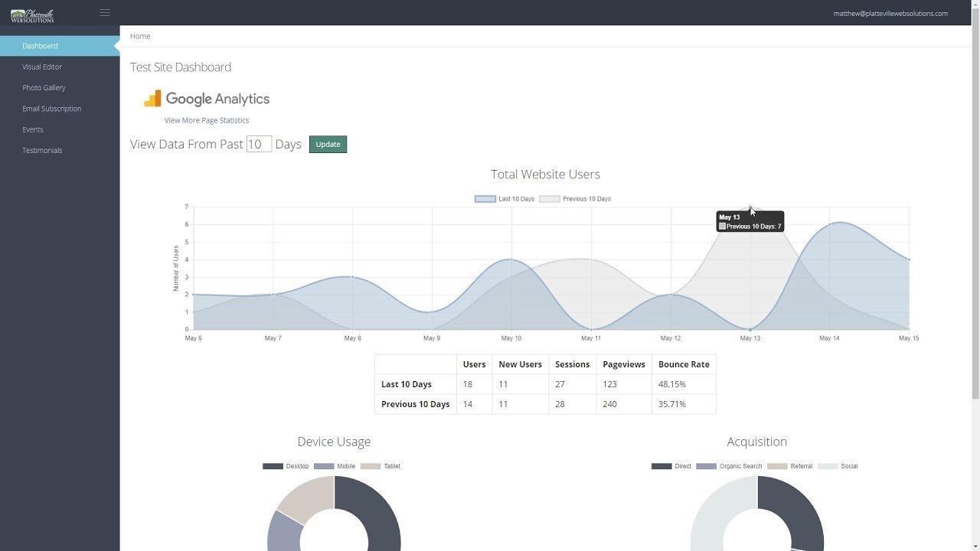Open Testimonials in the sidebar
980x551 pixels.
[x=42, y=150]
